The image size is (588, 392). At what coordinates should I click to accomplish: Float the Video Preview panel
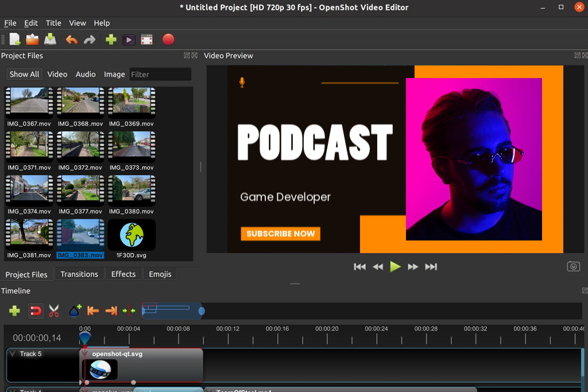[x=578, y=55]
